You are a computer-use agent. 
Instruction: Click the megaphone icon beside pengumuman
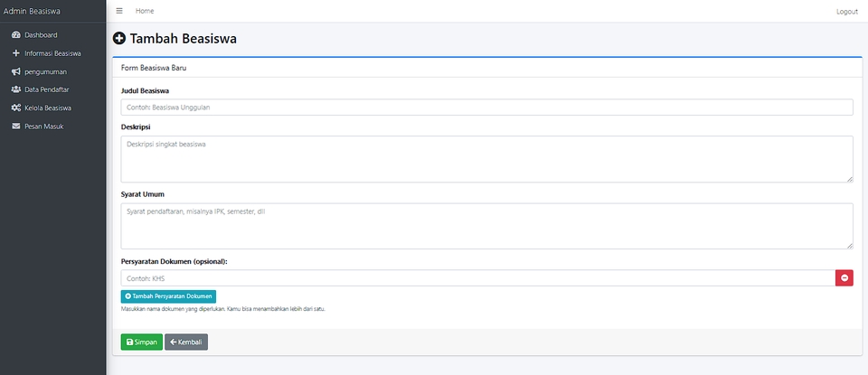point(15,71)
